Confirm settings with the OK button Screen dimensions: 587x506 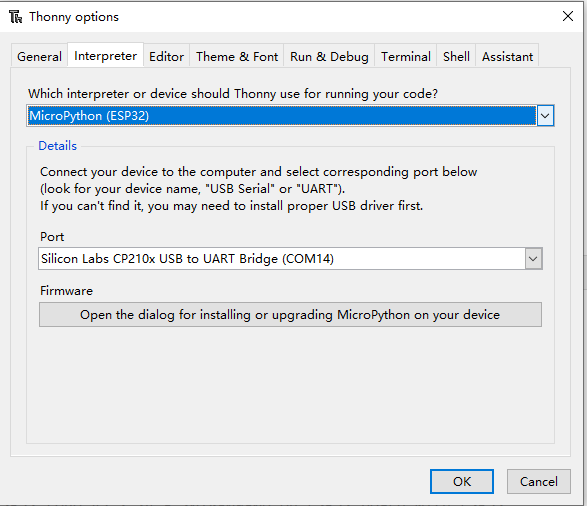(x=462, y=481)
